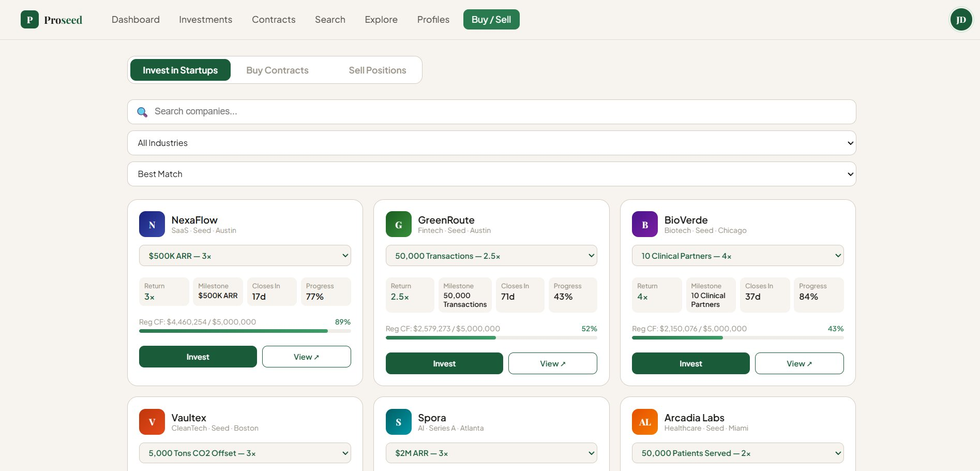This screenshot has height=471, width=980.
Task: Click NexaFlow Closes In 17d tile
Action: (x=272, y=291)
